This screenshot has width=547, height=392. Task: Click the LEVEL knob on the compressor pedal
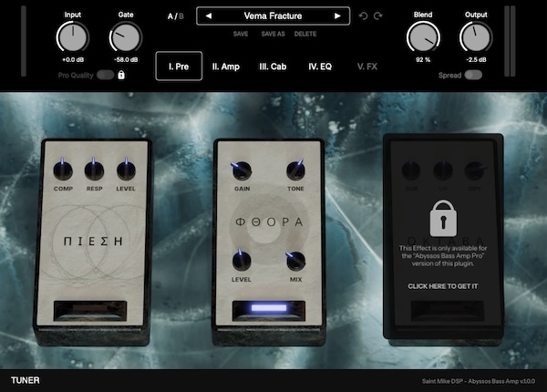[126, 170]
